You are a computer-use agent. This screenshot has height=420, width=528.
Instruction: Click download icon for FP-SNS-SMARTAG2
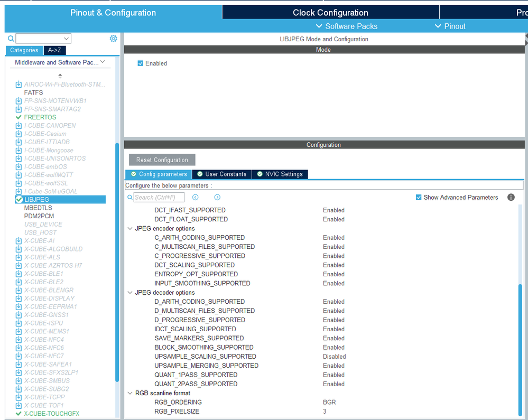19,109
